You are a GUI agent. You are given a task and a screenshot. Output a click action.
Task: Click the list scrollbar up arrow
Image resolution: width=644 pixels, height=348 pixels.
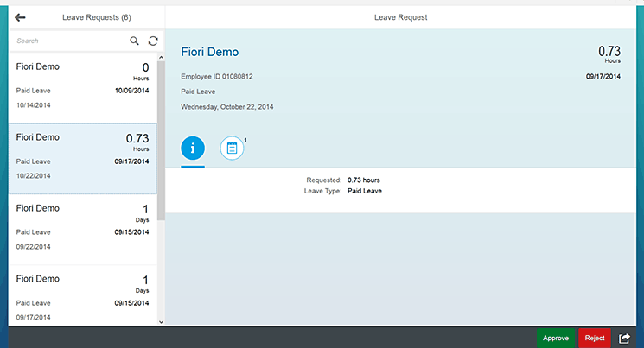pyautogui.click(x=161, y=58)
